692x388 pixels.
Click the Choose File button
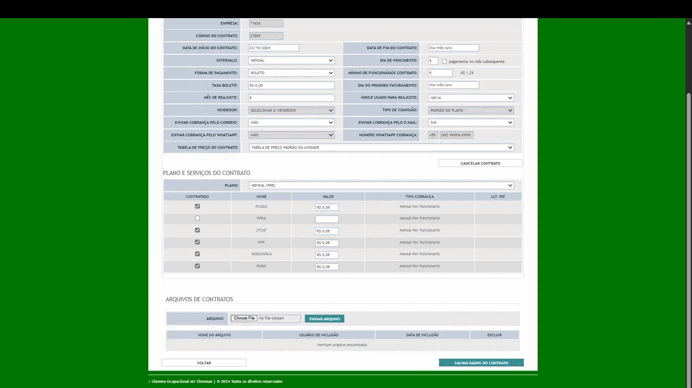coord(244,318)
